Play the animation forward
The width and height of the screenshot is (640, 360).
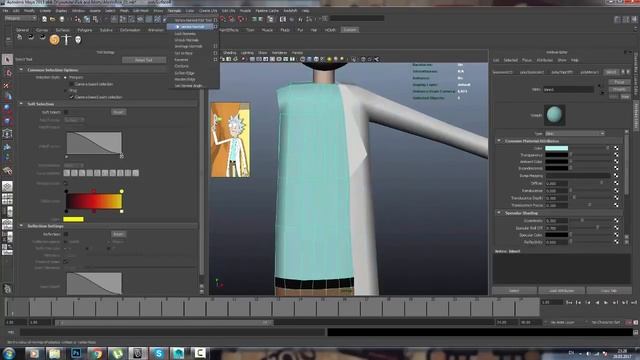point(606,302)
